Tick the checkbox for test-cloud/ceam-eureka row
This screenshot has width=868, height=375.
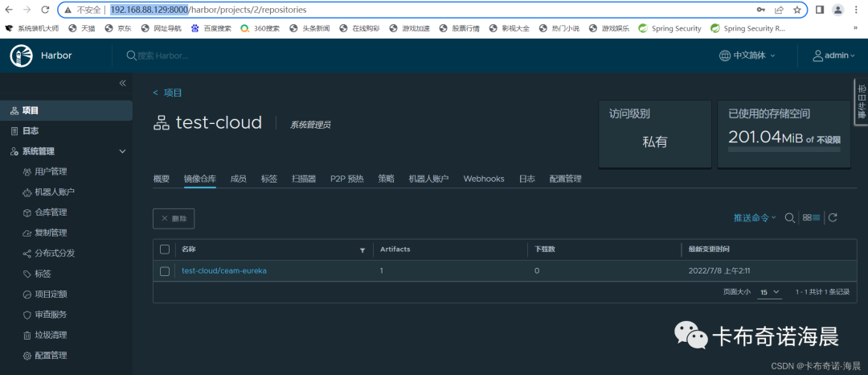click(x=165, y=271)
